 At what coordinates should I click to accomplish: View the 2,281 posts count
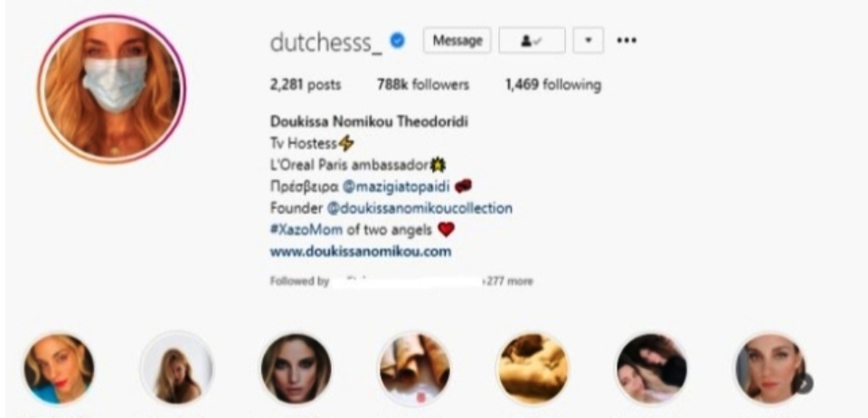tap(306, 85)
